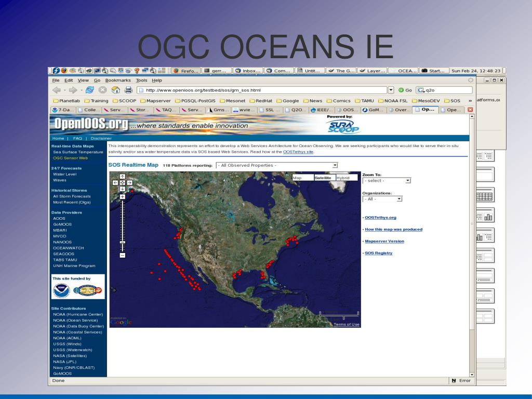Image resolution: width=532 pixels, height=399 pixels.
Task: Go to the Home page icon
Action: [116, 90]
